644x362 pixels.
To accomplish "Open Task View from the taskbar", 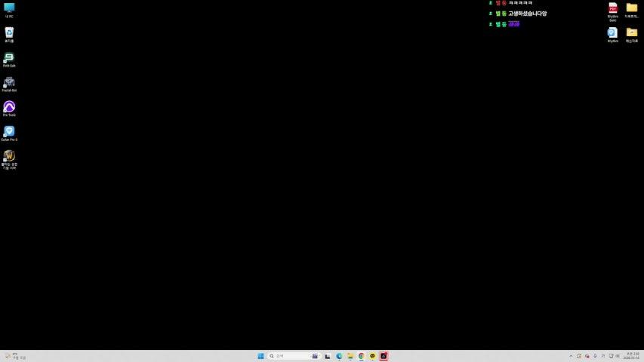I will pyautogui.click(x=328, y=356).
